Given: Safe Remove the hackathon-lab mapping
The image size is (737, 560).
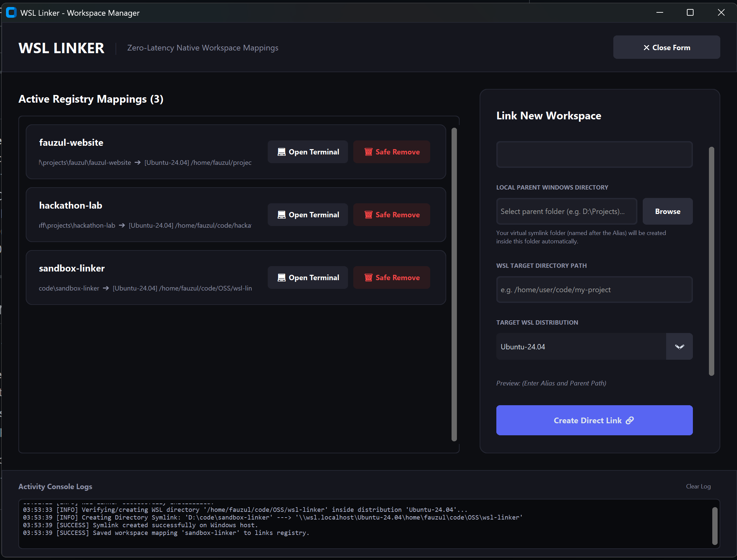Looking at the screenshot, I should (x=392, y=215).
